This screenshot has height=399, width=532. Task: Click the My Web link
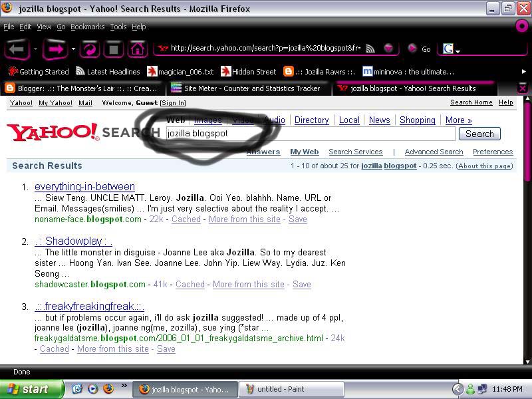(x=305, y=152)
